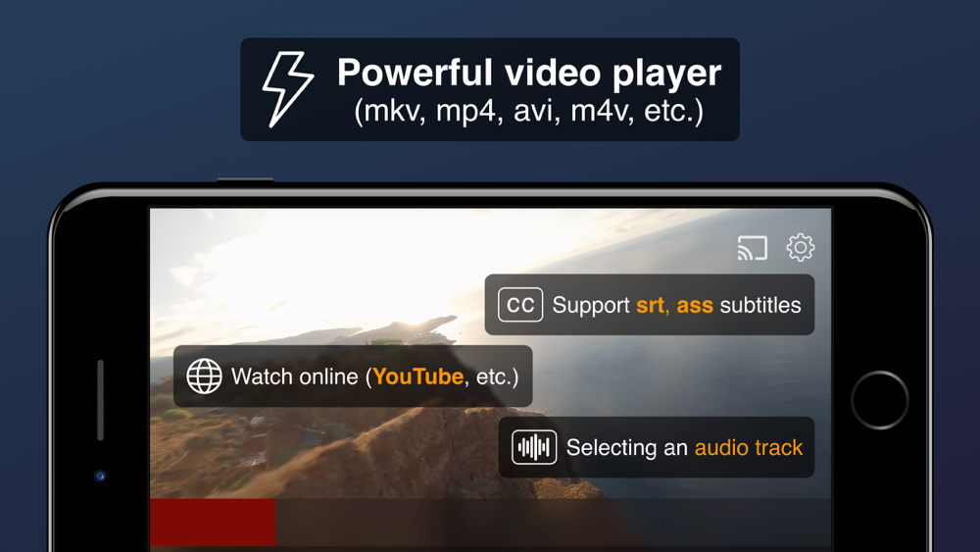Click the globe web icon
The height and width of the screenshot is (552, 980).
205,376
